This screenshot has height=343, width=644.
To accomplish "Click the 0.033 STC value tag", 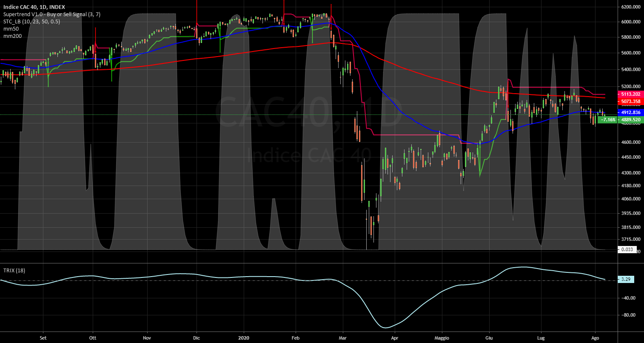I will tap(627, 250).
